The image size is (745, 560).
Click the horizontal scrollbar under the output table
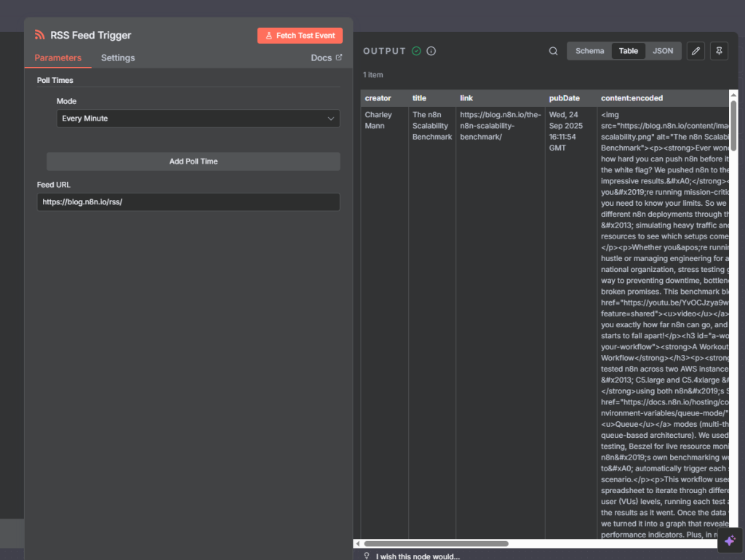(437, 543)
